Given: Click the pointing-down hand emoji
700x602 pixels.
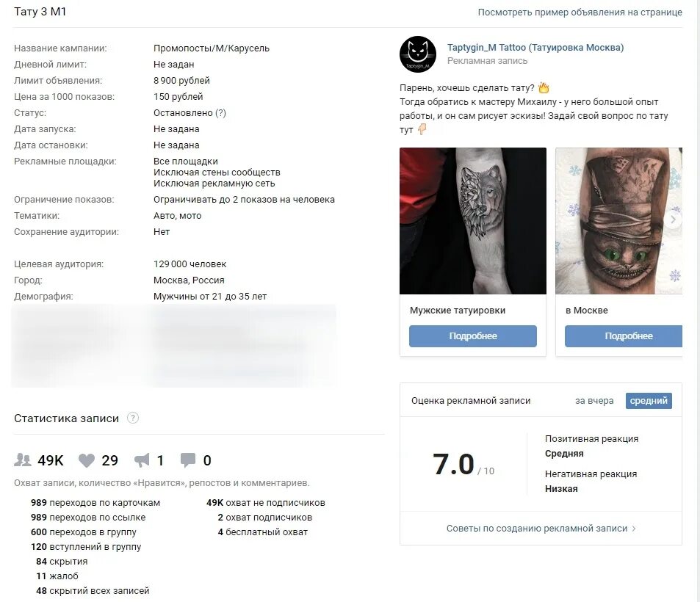Looking at the screenshot, I should [422, 129].
